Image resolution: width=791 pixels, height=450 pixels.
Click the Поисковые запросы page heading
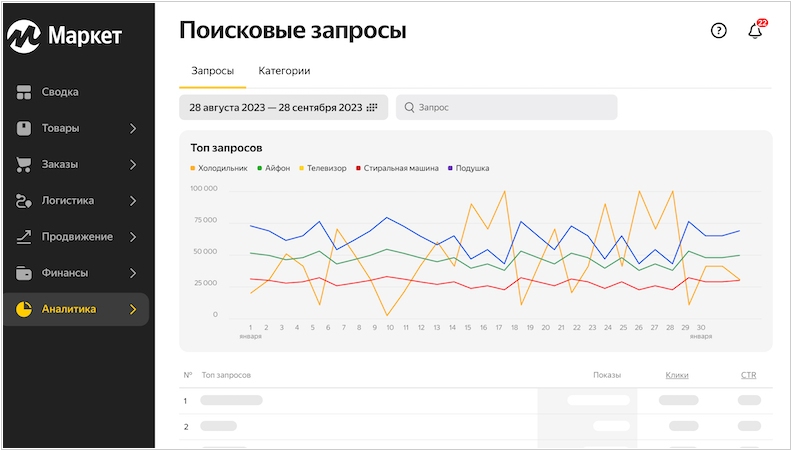(x=293, y=30)
